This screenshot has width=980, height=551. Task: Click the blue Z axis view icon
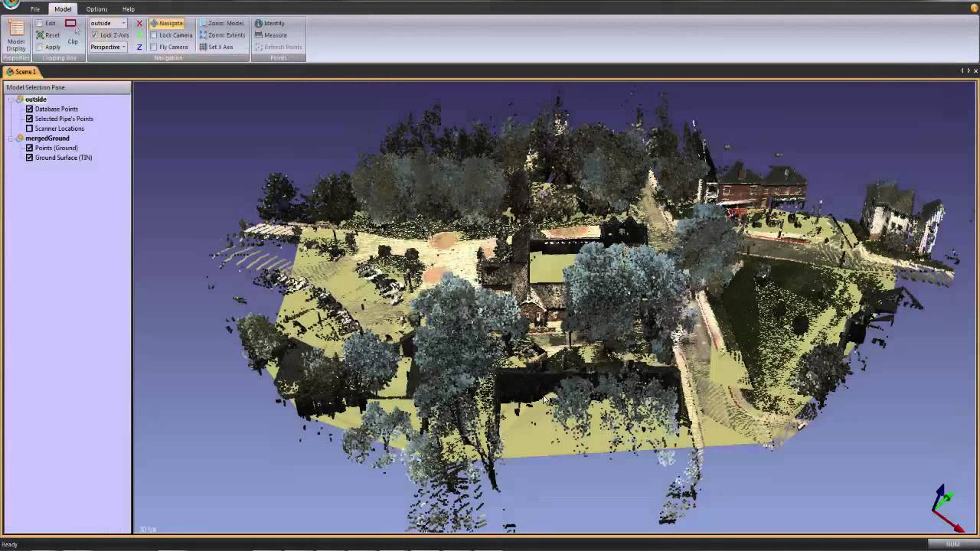[139, 47]
